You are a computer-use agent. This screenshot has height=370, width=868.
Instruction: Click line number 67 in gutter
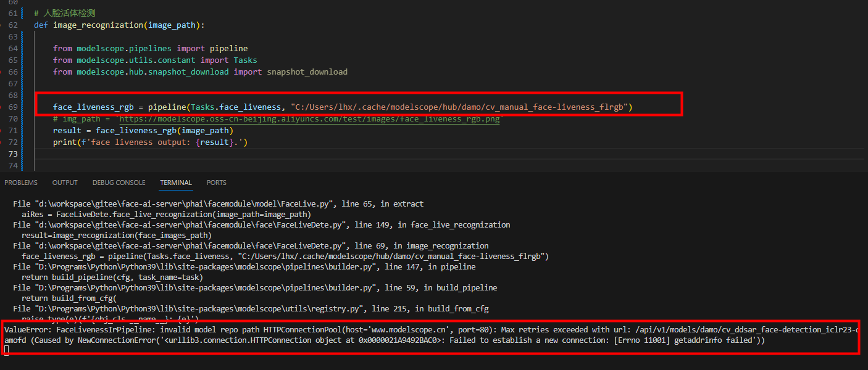13,83
